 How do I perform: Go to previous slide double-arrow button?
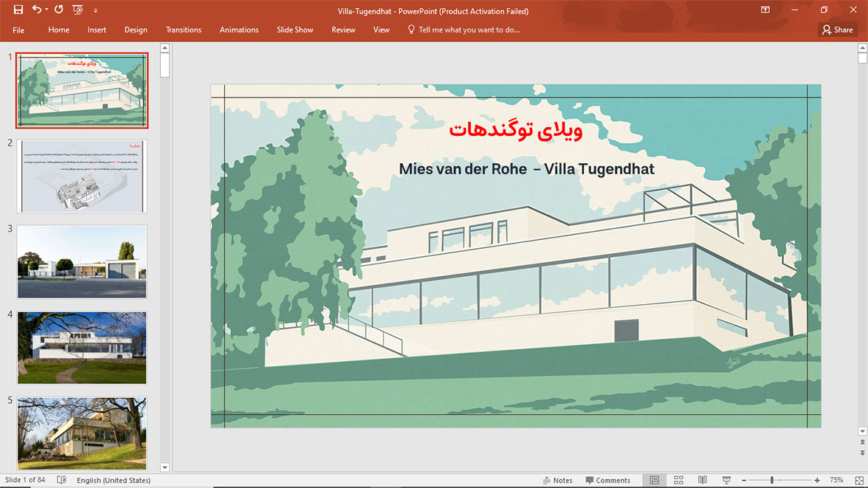(x=862, y=442)
